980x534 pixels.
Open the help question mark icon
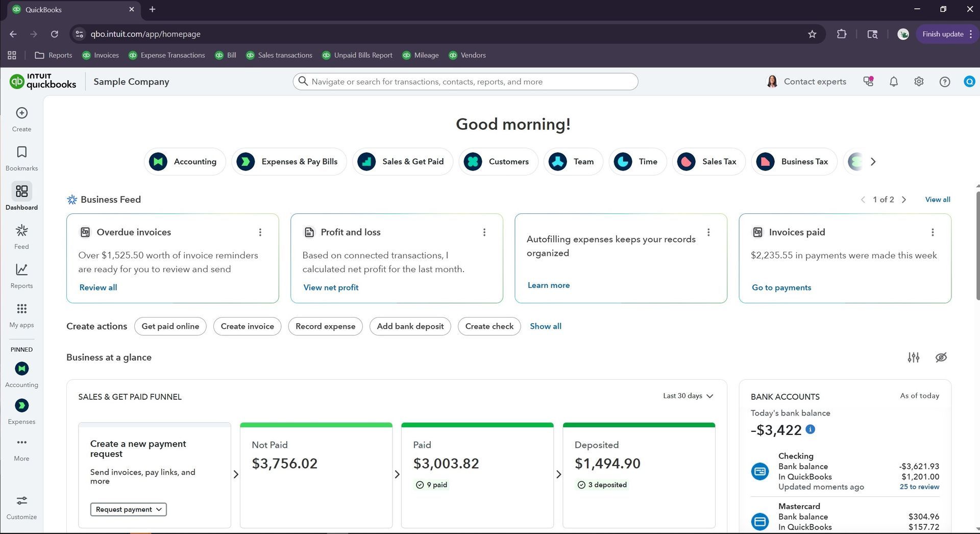945,82
